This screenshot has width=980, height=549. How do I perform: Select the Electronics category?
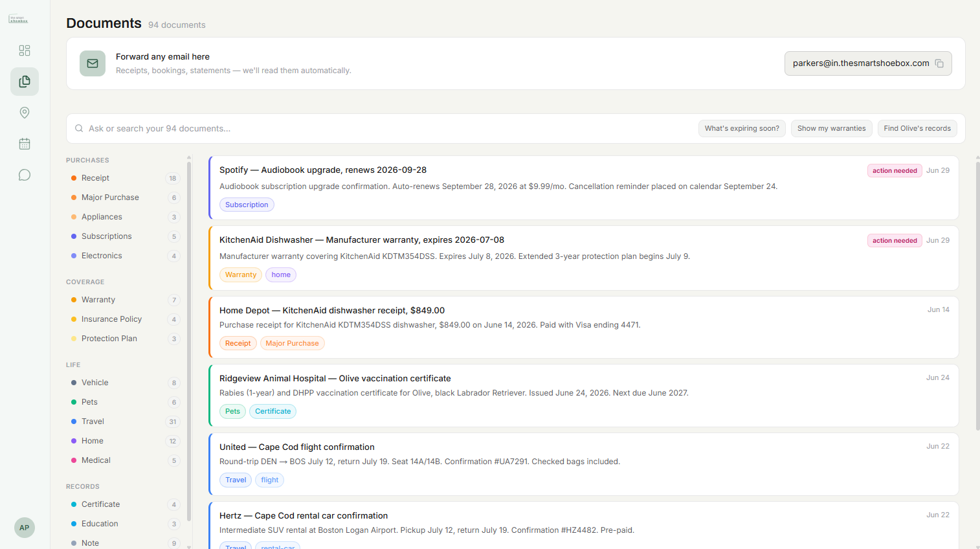tap(124, 256)
